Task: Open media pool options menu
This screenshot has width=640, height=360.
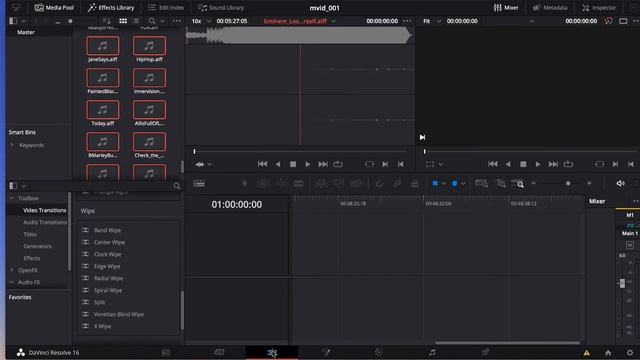Action: (x=176, y=21)
